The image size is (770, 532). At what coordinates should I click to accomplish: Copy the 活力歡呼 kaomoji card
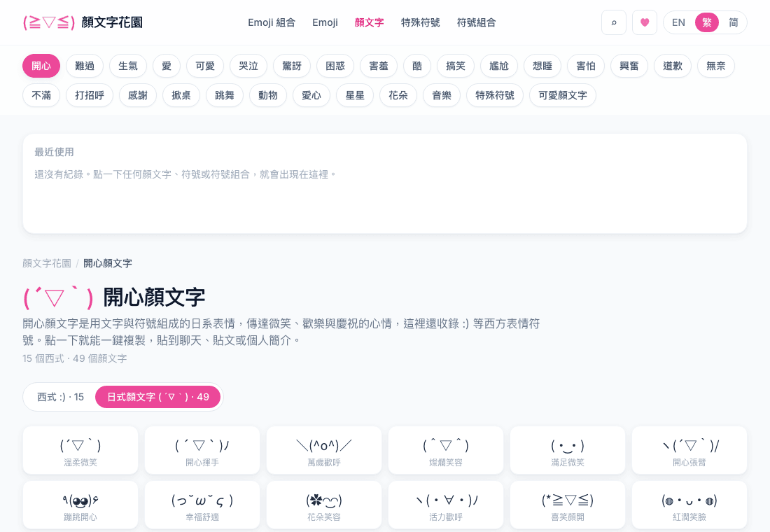coord(446,505)
